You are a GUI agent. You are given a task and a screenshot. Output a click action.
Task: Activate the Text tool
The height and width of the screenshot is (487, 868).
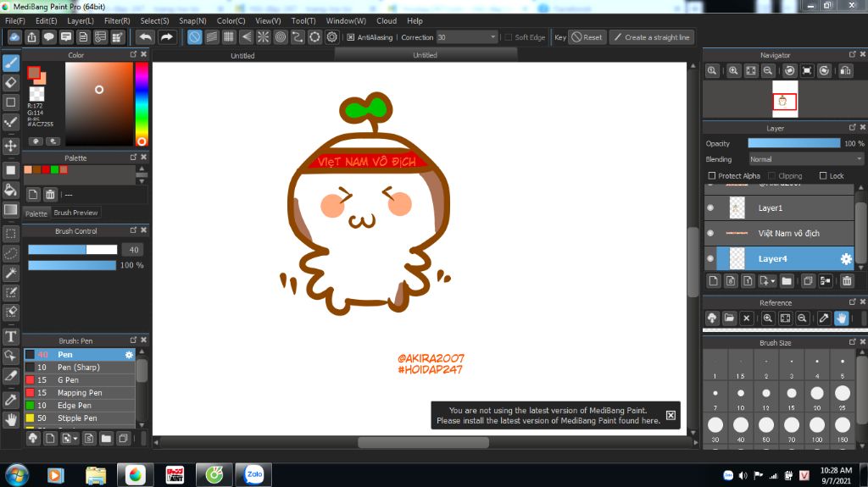pos(11,336)
